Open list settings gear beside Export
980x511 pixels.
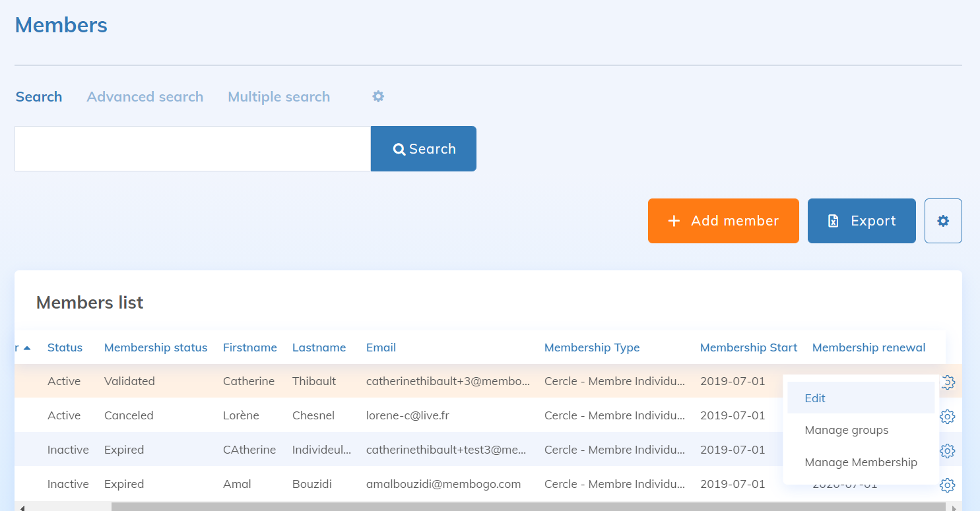click(x=943, y=221)
